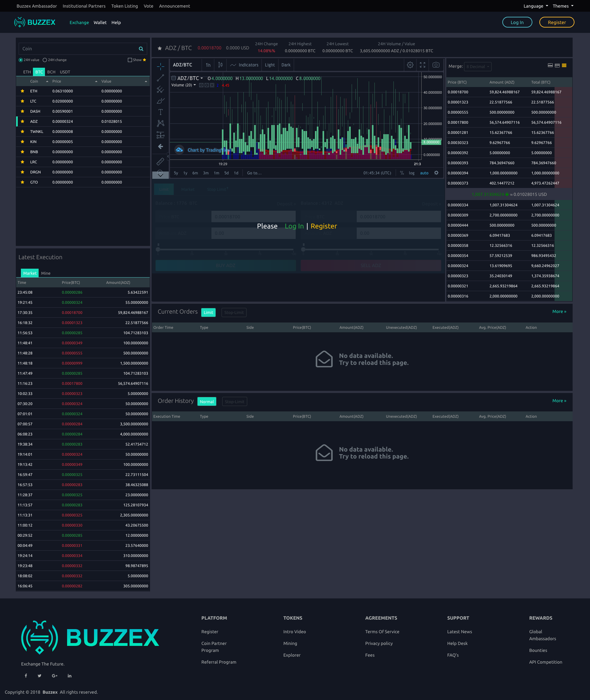Select the text annotation tool

click(x=160, y=112)
